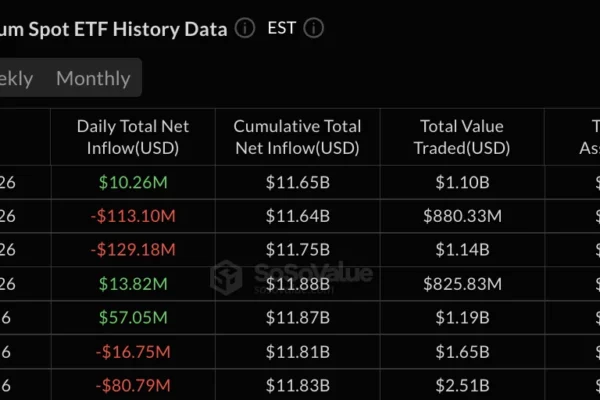
Task: Switch to the Weekly tab
Action: click(16, 78)
